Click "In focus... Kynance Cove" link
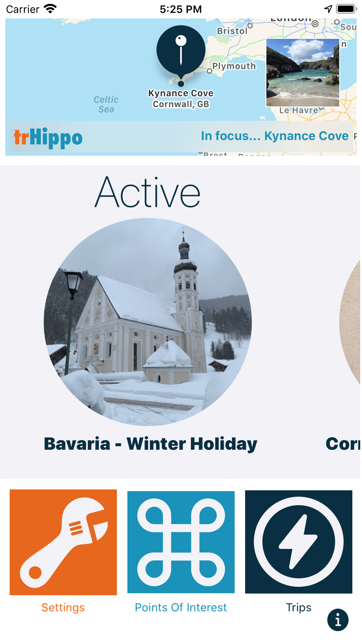Image resolution: width=362 pixels, height=644 pixels. tap(275, 136)
